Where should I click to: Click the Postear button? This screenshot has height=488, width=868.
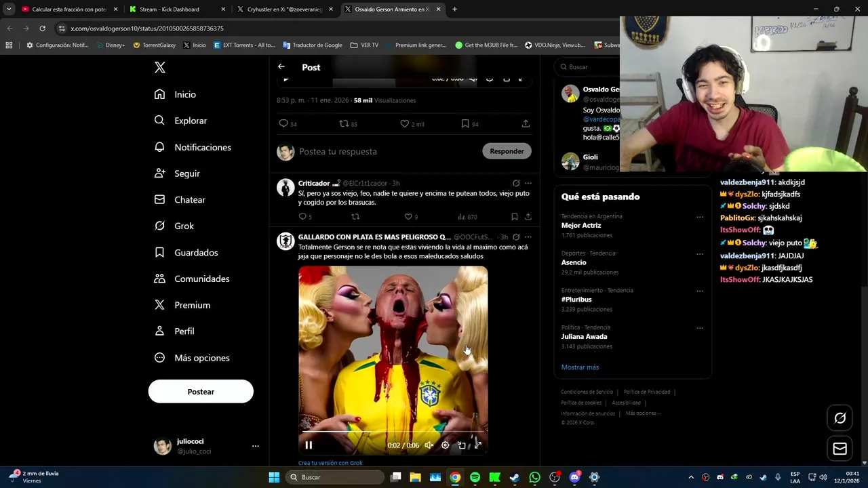[201, 392]
